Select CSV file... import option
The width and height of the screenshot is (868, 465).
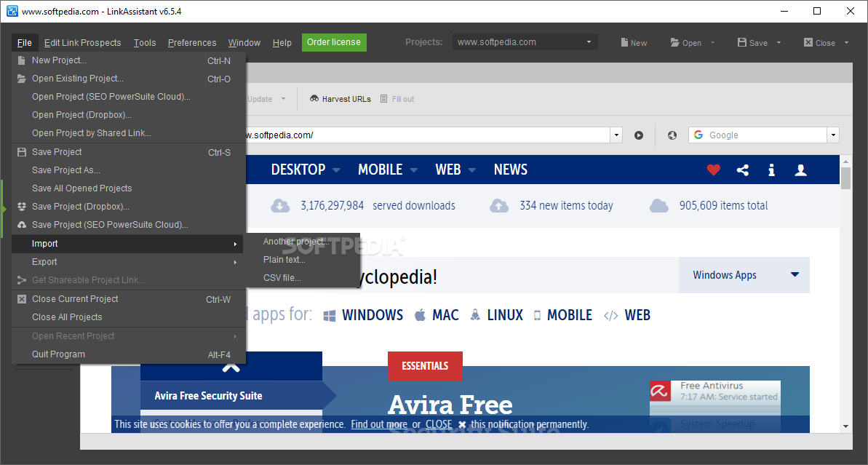coord(303,278)
